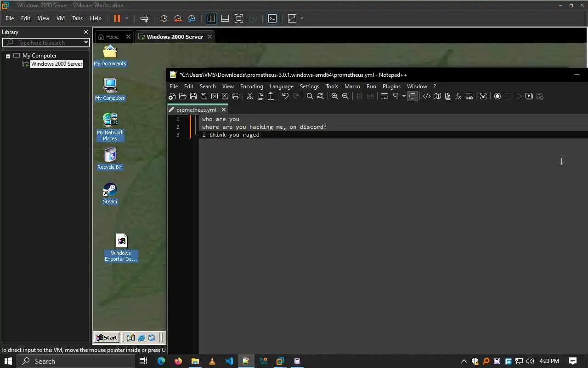Viewport: 588px width, 368px height.
Task: Toggle Word Wrap in Notepad++ toolbar
Action: coord(384,96)
